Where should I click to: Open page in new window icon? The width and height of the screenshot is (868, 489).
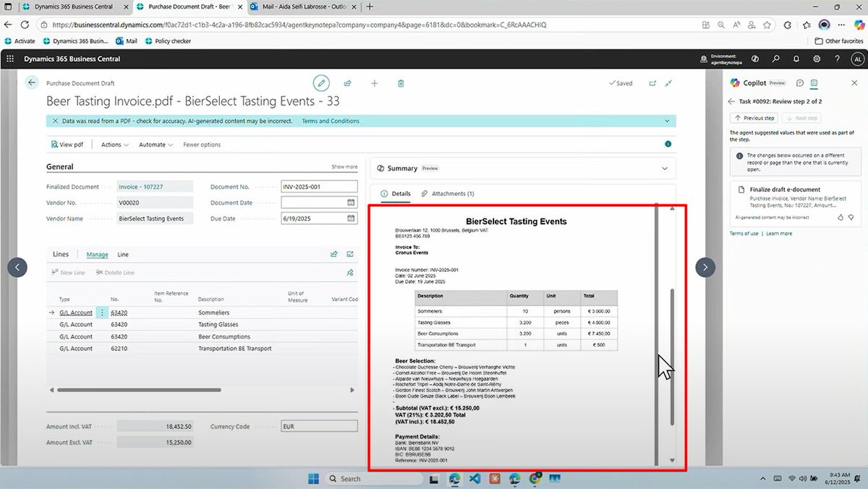point(652,83)
